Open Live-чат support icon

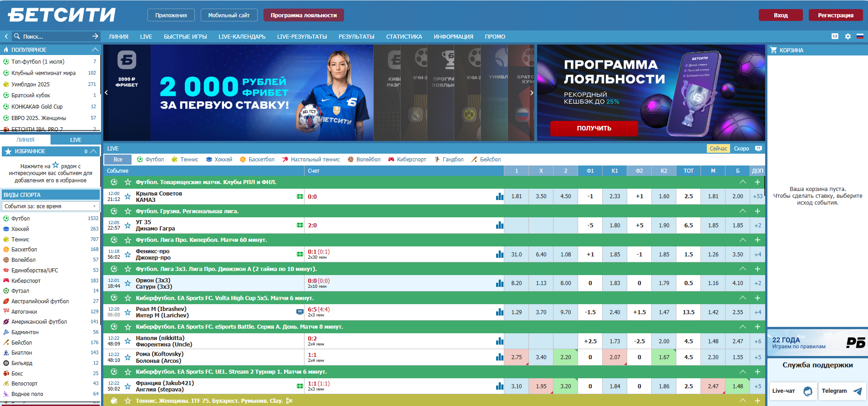[x=808, y=391]
